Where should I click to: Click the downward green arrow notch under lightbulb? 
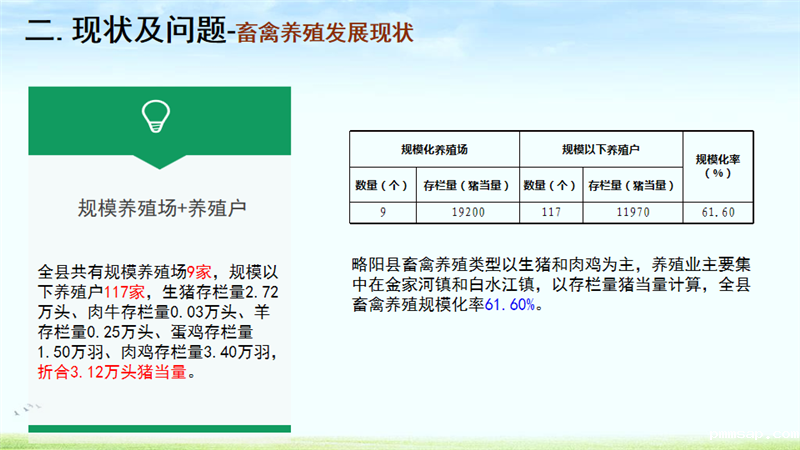click(x=160, y=158)
